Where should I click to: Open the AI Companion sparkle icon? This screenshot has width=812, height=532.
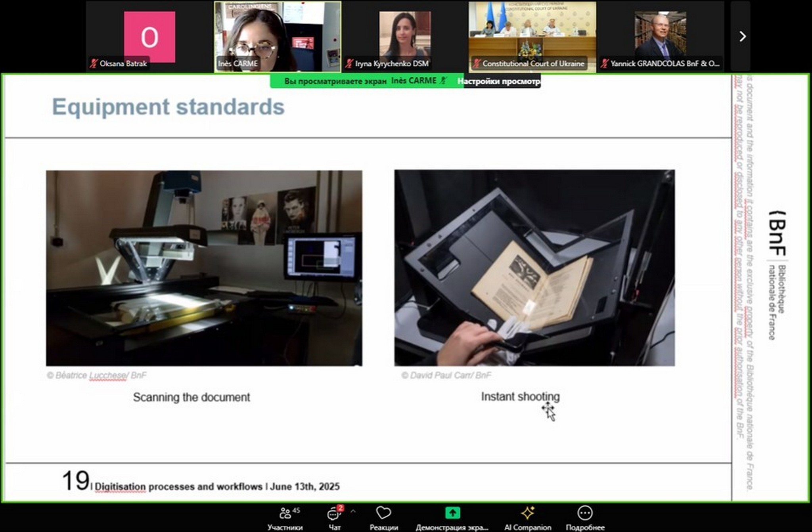click(528, 513)
